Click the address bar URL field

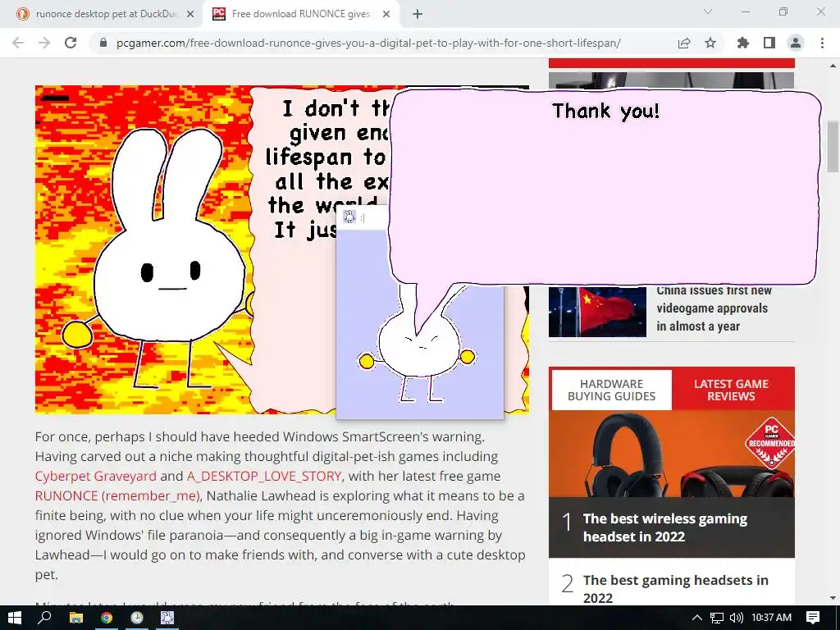pos(368,43)
